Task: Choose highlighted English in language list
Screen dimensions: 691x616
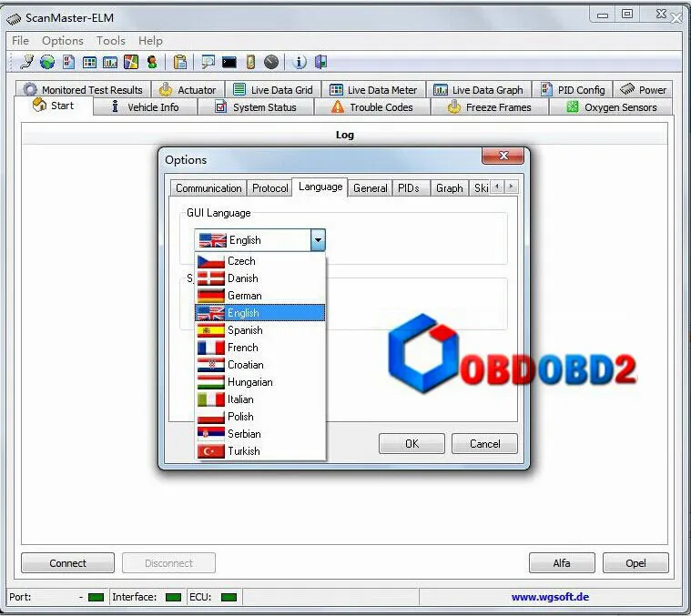Action: [x=260, y=313]
